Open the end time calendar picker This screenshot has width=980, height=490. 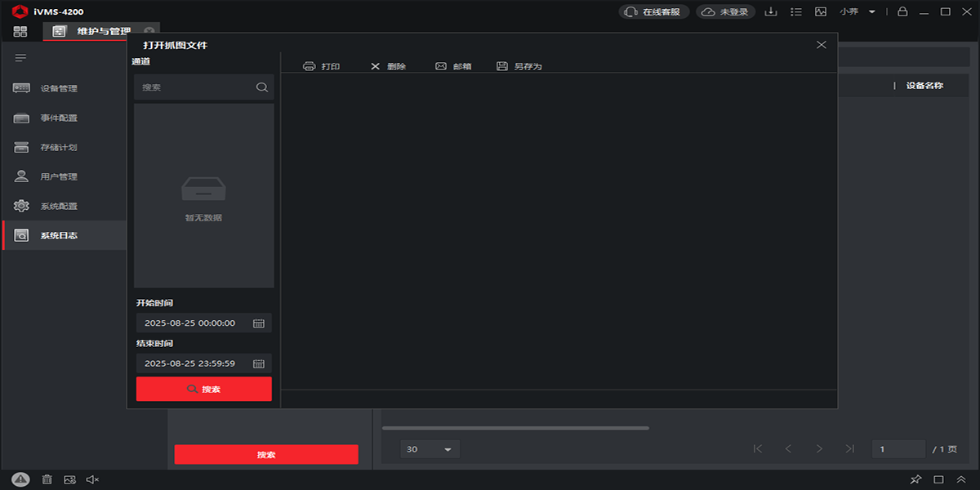point(259,364)
